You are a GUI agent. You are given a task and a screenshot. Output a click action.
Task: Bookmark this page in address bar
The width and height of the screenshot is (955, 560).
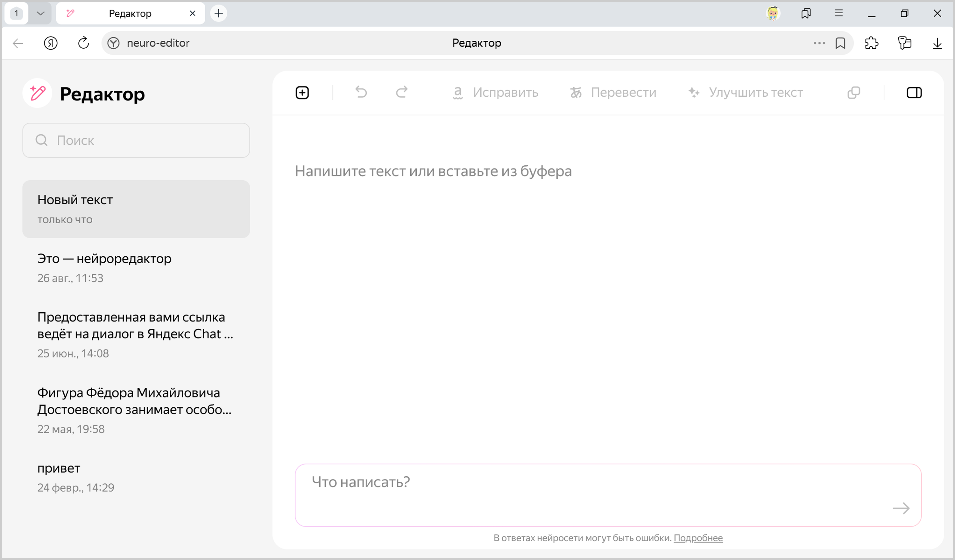pyautogui.click(x=840, y=43)
